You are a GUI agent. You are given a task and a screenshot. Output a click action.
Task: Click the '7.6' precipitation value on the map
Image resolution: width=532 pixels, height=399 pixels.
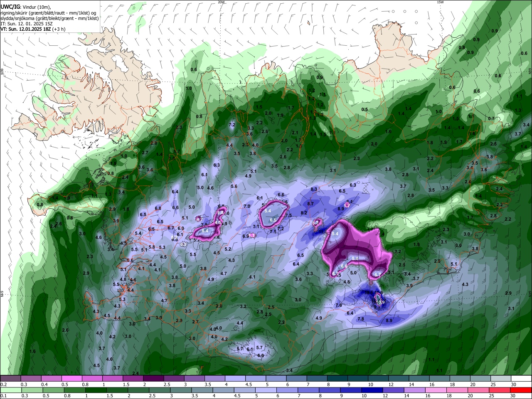tap(339, 305)
